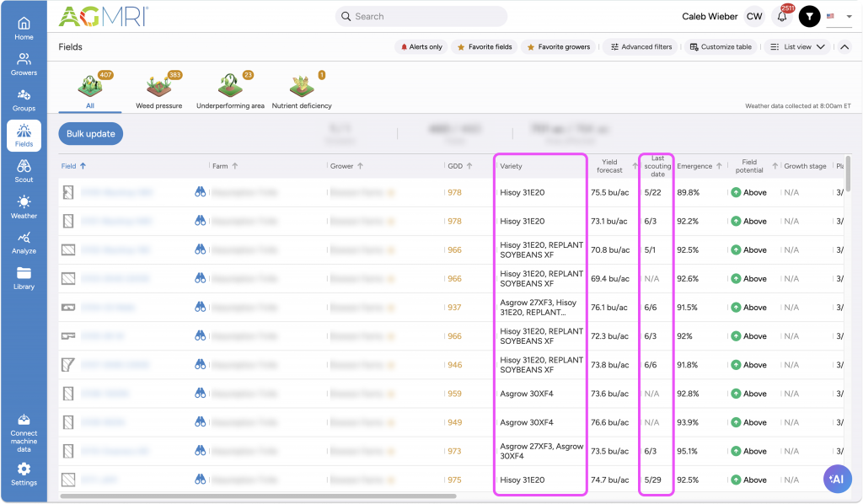
Task: Toggle the Alerts only filter
Action: (x=421, y=46)
